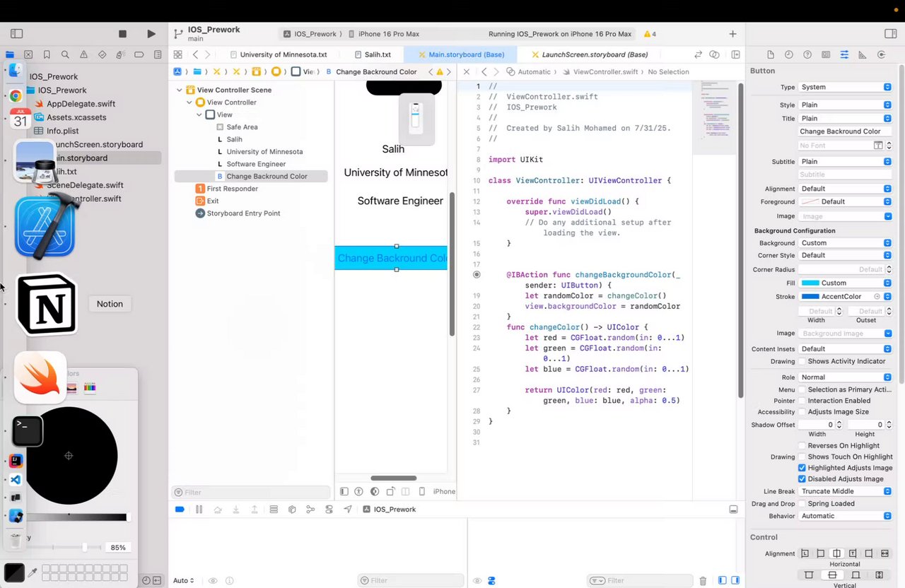This screenshot has height=588, width=905.
Task: Enable Adjusts Image Size checkbox
Action: [x=802, y=412]
